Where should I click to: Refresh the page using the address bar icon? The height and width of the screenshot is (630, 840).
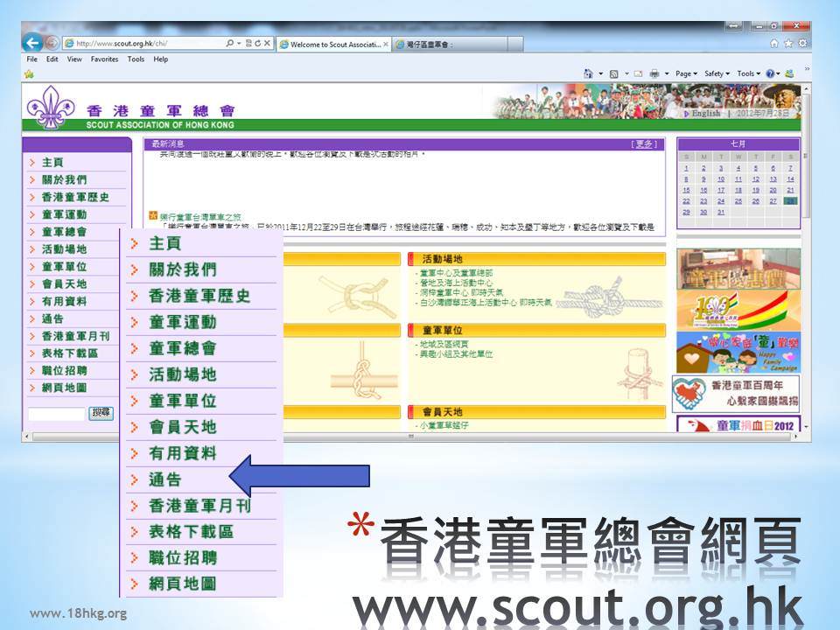pyautogui.click(x=257, y=44)
